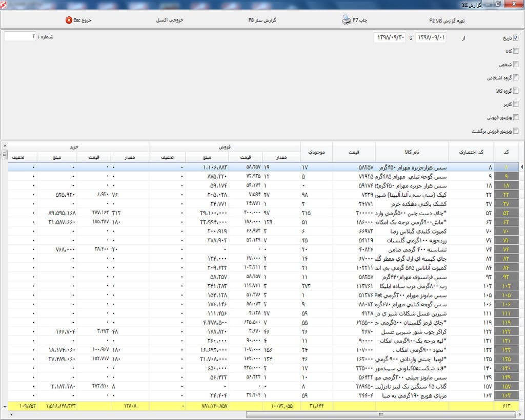This screenshot has width=525, height=420.
Task: Check the کاربر user filter checkbox
Action: (x=515, y=104)
